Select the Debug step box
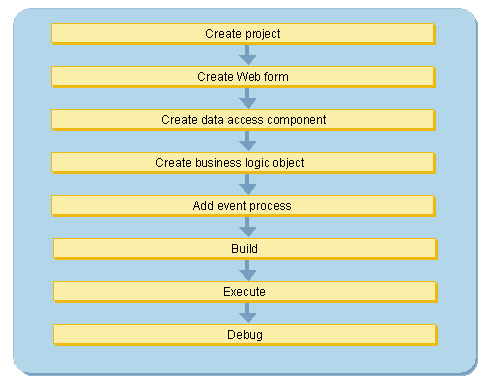This screenshot has height=385, width=498. click(x=245, y=334)
